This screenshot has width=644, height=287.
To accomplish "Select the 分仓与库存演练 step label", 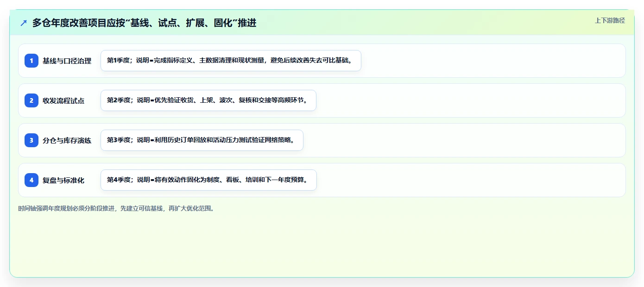I will (x=67, y=140).
